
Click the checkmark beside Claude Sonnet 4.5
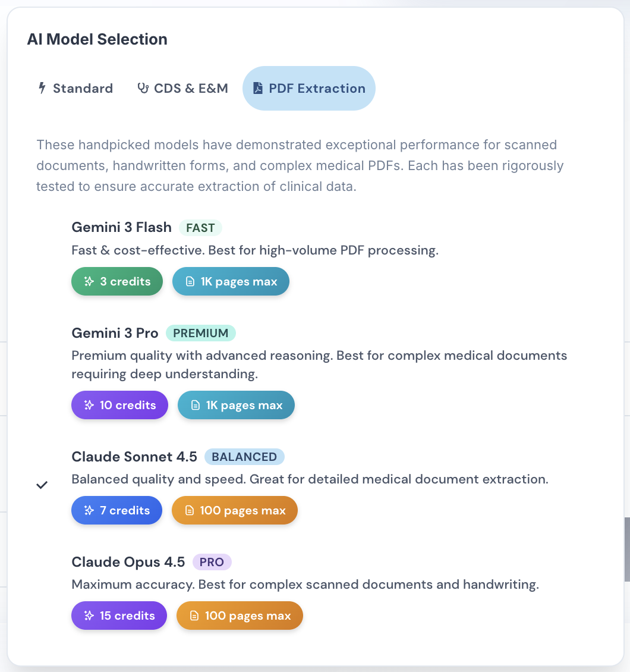pyautogui.click(x=42, y=485)
